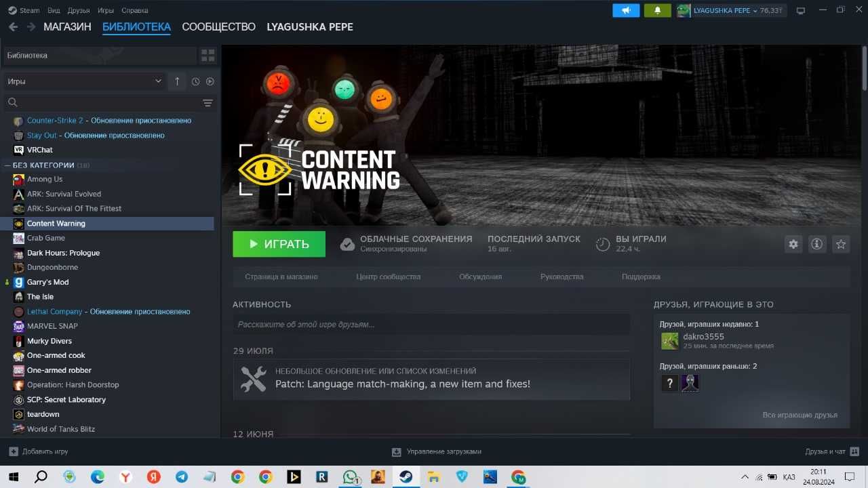The width and height of the screenshot is (868, 488).
Task: Click the cloud saves status icon
Action: (347, 244)
